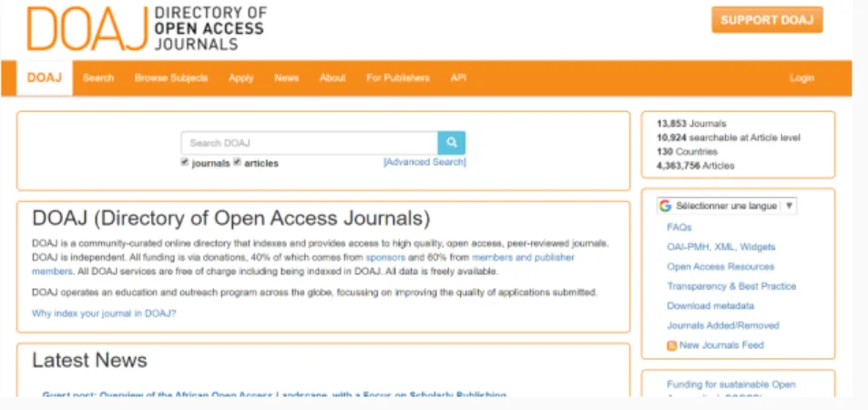This screenshot has height=410, width=868.
Task: Click the Google logo in language selector
Action: (x=665, y=206)
